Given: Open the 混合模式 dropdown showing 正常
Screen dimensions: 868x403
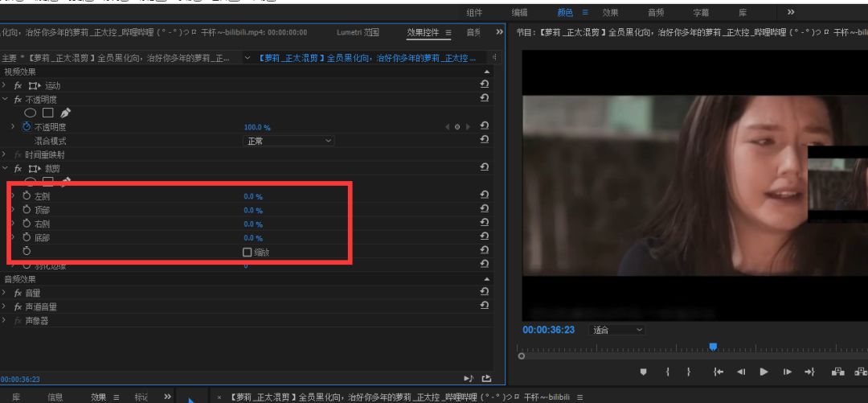Looking at the screenshot, I should tap(289, 141).
